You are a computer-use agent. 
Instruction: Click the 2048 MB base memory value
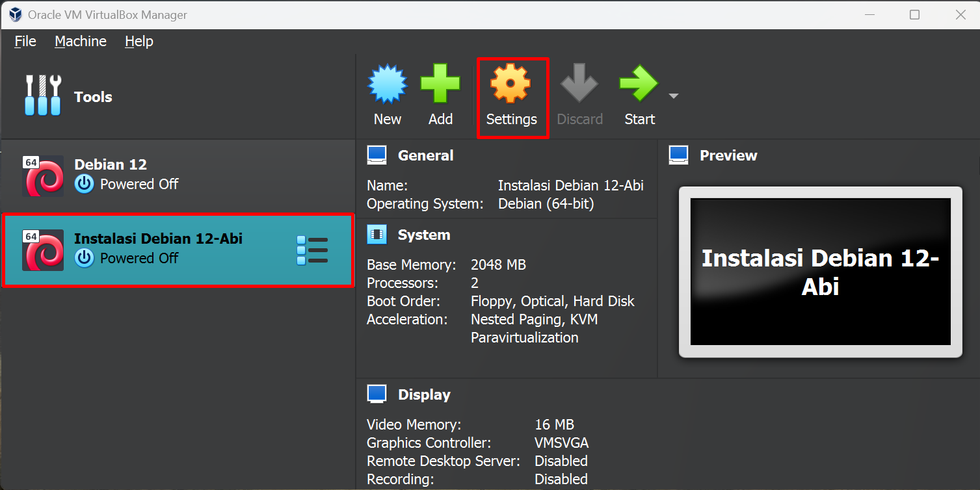click(x=498, y=264)
